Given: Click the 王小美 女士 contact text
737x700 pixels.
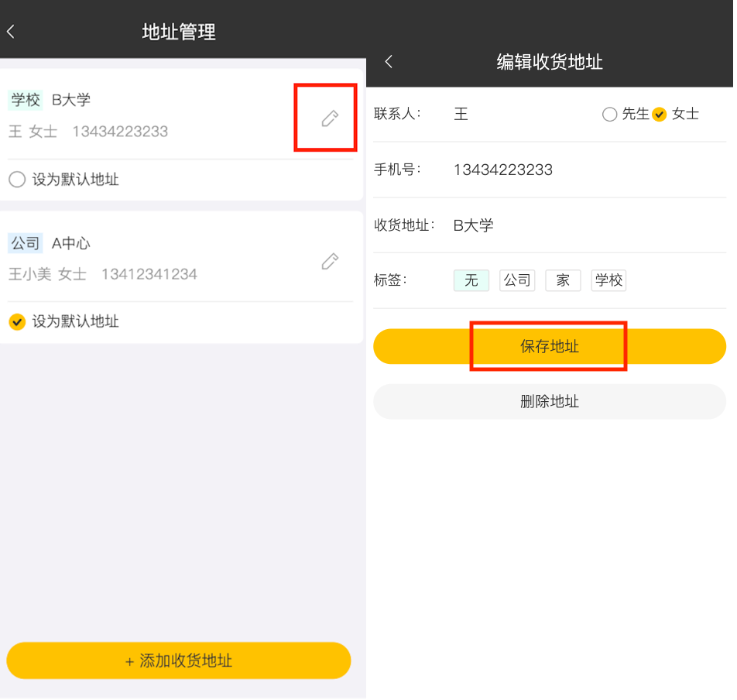Looking at the screenshot, I should (x=47, y=275).
